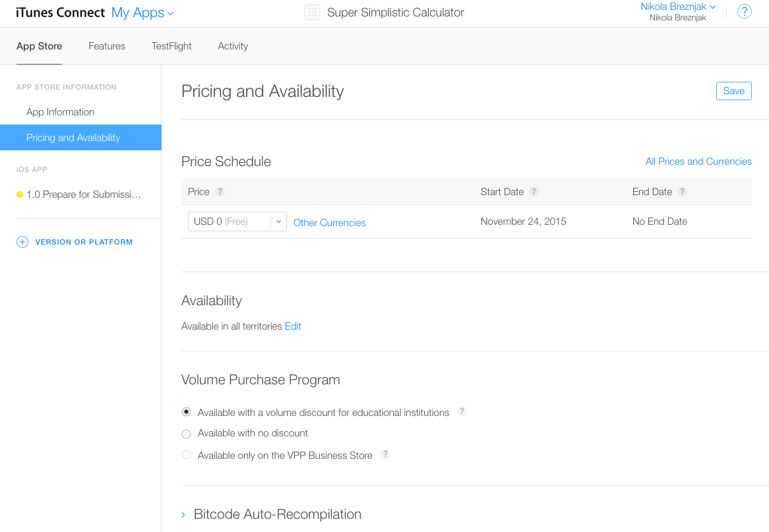Screen dimensions: 769x532
Task: Click help icon beside educational volume discount
Action: click(x=462, y=411)
